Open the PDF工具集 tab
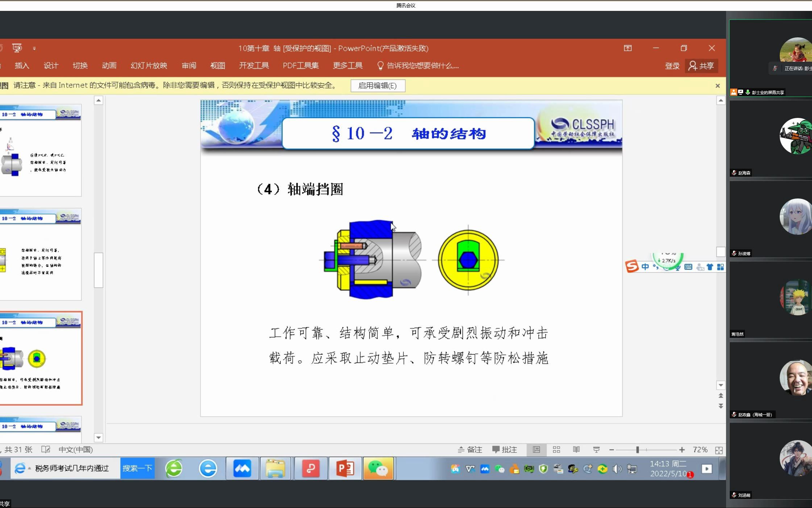The height and width of the screenshot is (508, 812). (x=301, y=66)
